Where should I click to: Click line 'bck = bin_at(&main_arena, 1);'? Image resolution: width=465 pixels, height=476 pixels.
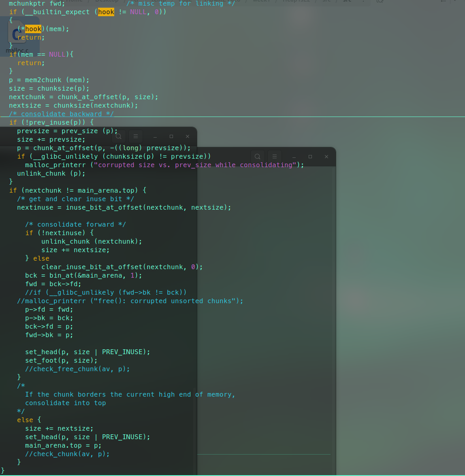tap(83, 276)
